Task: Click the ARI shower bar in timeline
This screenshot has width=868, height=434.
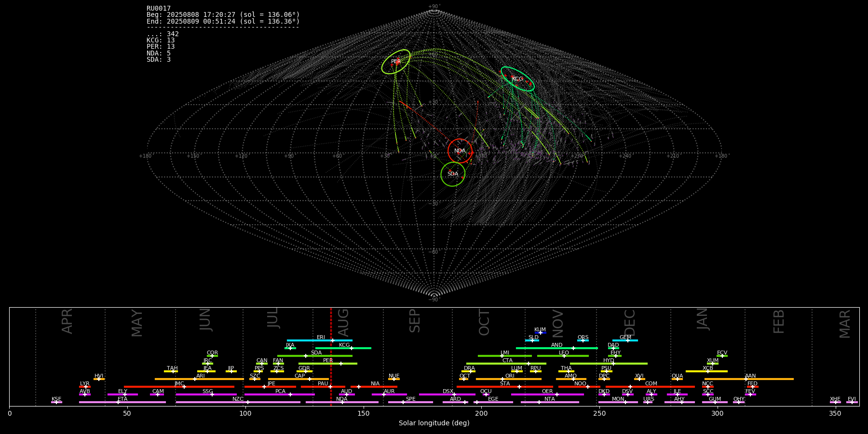Action: (x=199, y=379)
